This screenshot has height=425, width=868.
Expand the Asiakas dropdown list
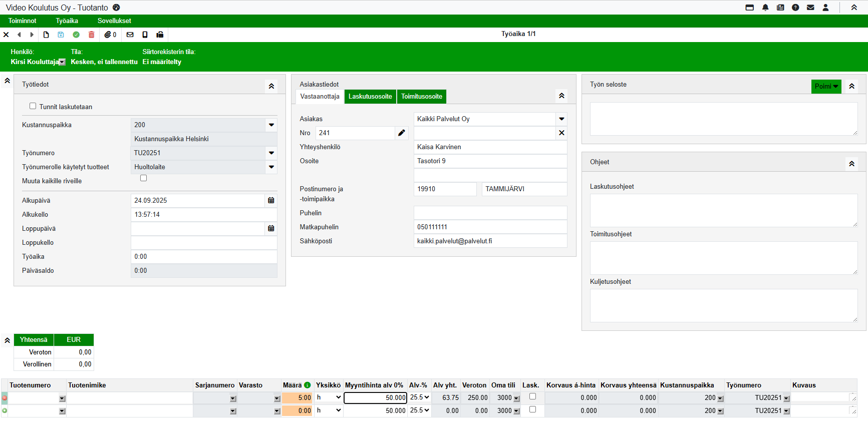click(561, 119)
